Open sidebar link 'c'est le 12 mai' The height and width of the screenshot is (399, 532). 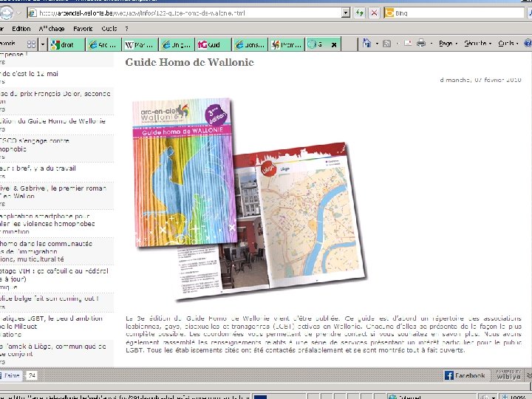pyautogui.click(x=30, y=74)
